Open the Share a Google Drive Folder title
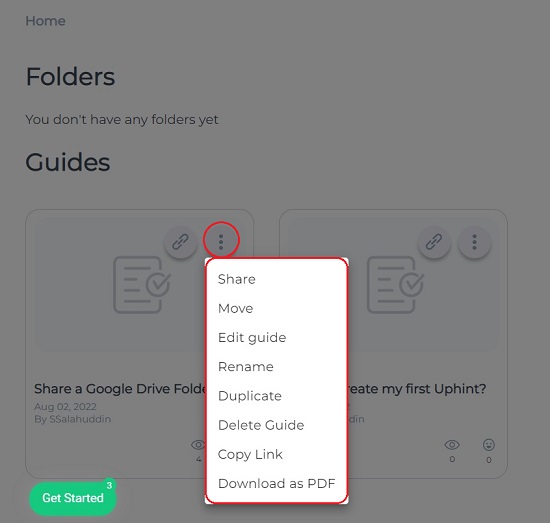 (x=120, y=389)
